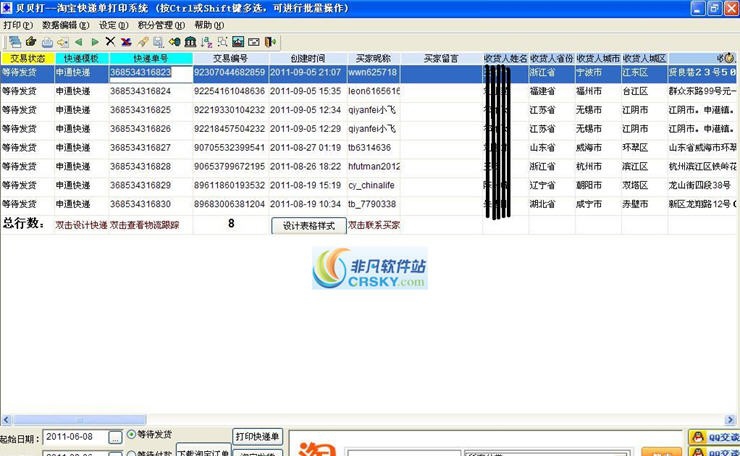This screenshot has width=740, height=456.
Task: Click buyer nickname tb_7790338
Action: click(x=374, y=204)
